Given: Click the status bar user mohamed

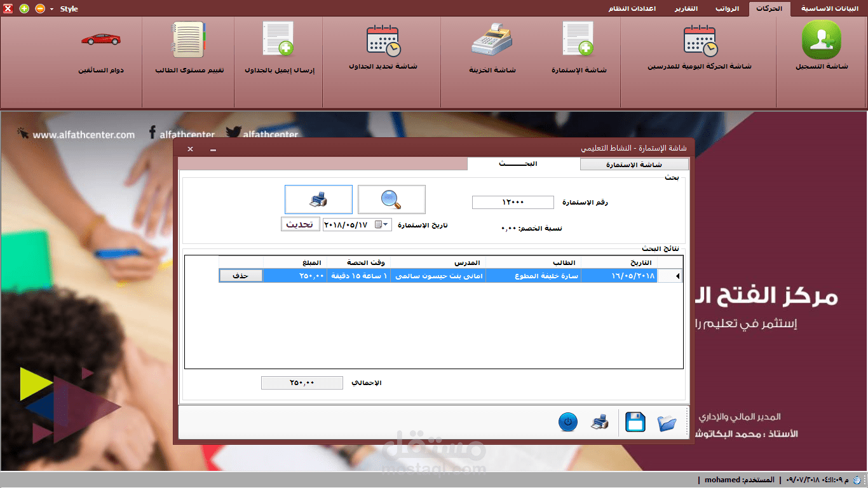Looking at the screenshot, I should click(x=739, y=480).
